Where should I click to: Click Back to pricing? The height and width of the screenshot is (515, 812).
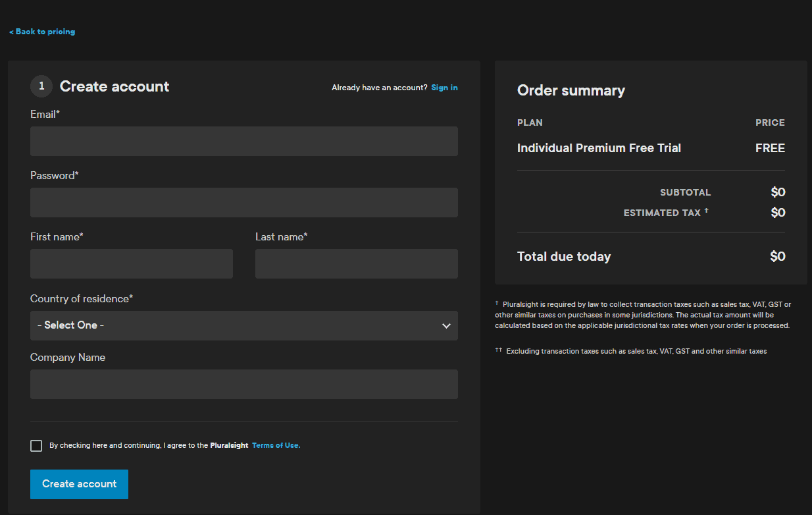[42, 31]
